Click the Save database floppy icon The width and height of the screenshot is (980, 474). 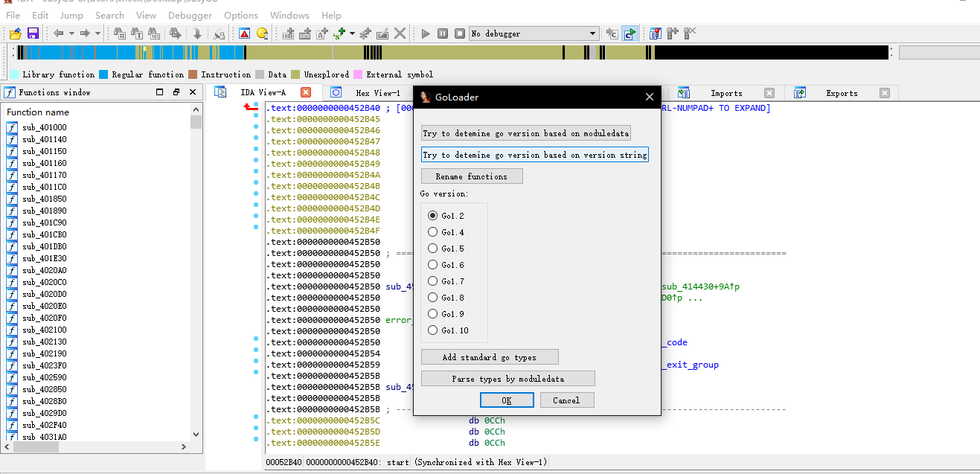click(33, 33)
